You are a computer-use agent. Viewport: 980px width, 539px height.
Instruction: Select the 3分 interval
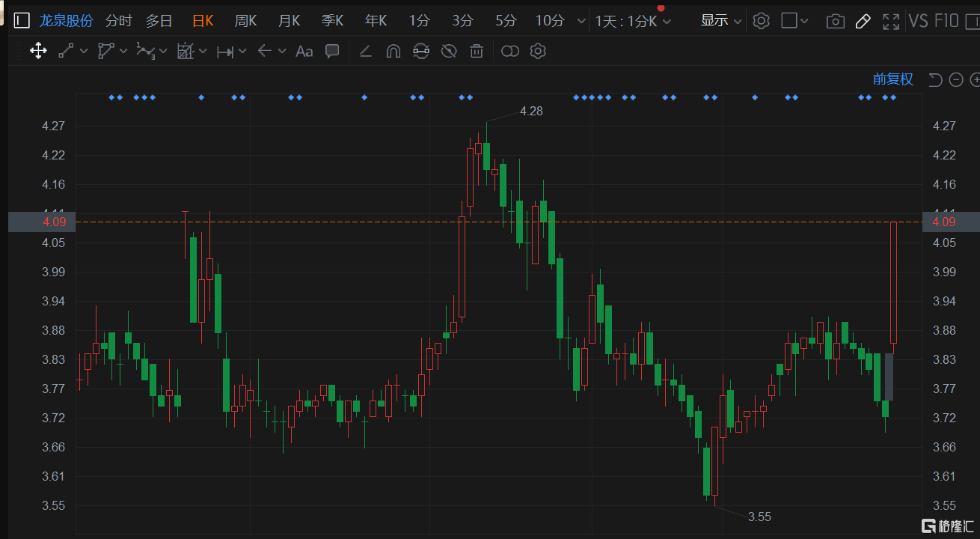(x=462, y=21)
